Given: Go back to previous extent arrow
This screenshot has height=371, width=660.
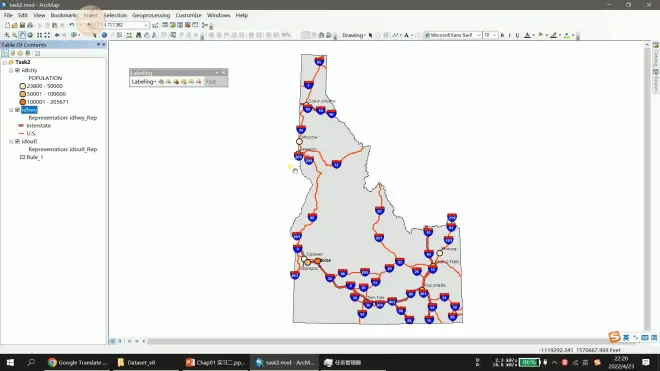Looking at the screenshot, I should pos(57,35).
